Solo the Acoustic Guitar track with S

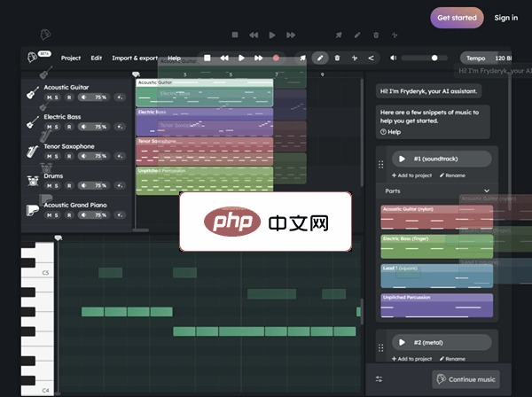[57, 97]
